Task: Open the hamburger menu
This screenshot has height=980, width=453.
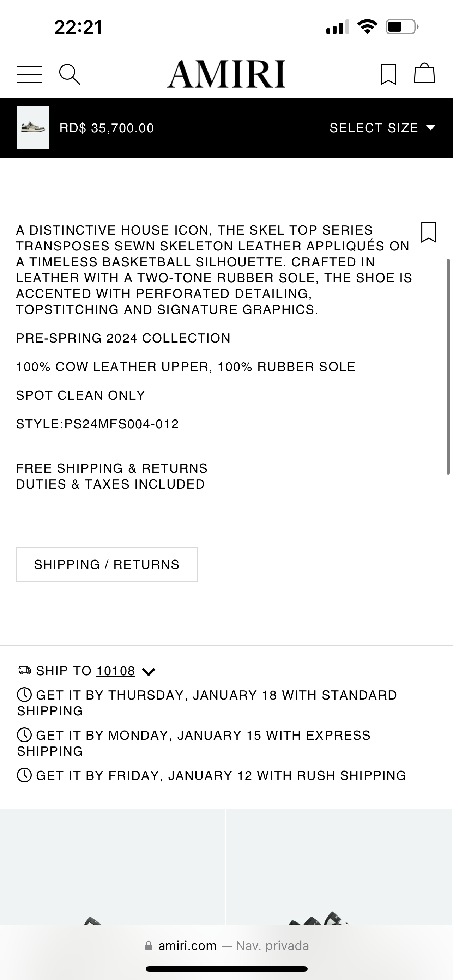Action: [30, 74]
